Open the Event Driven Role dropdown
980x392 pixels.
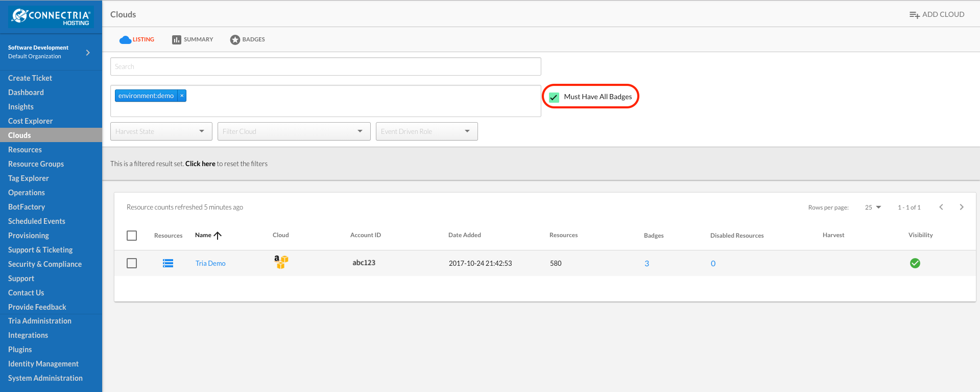[x=427, y=131]
